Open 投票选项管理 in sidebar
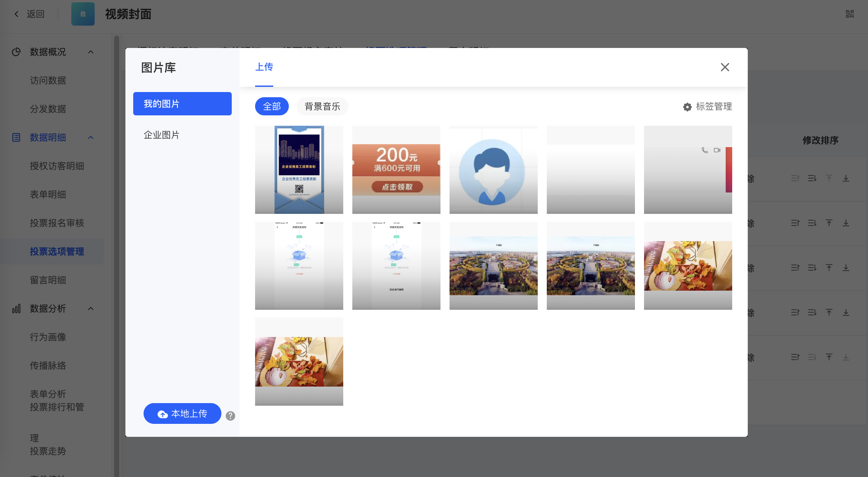 pos(57,252)
